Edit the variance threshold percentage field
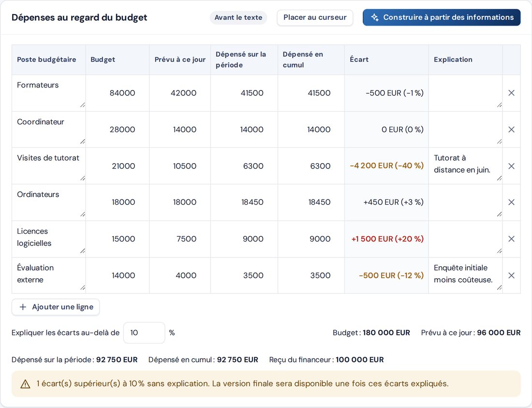Screen dimensions: 532x408 coord(144,332)
